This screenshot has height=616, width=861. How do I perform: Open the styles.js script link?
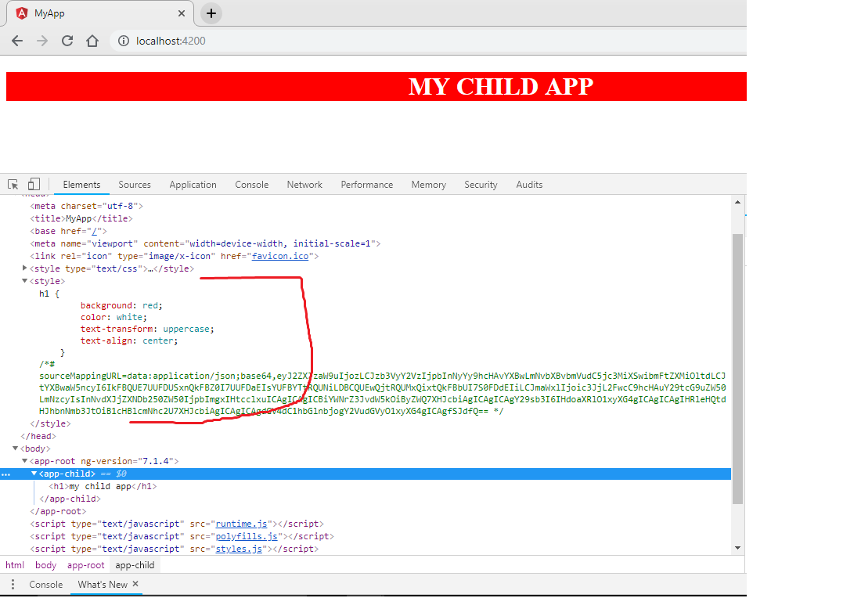click(239, 549)
